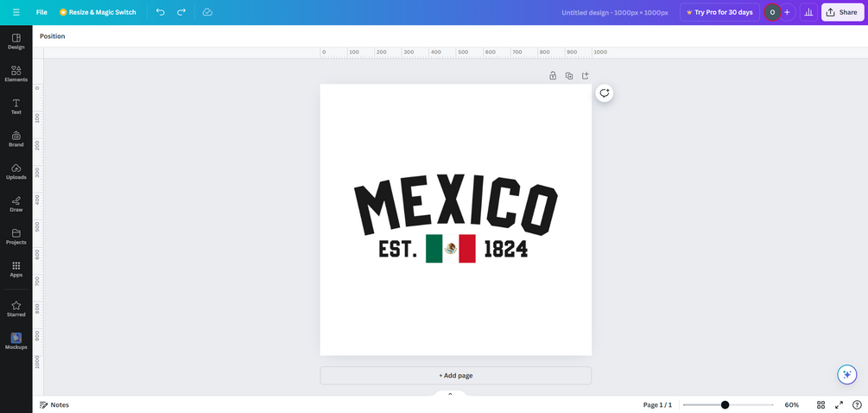Screen dimensions: 868x413
Task: Open the Brand sidebar tab
Action: (x=16, y=139)
